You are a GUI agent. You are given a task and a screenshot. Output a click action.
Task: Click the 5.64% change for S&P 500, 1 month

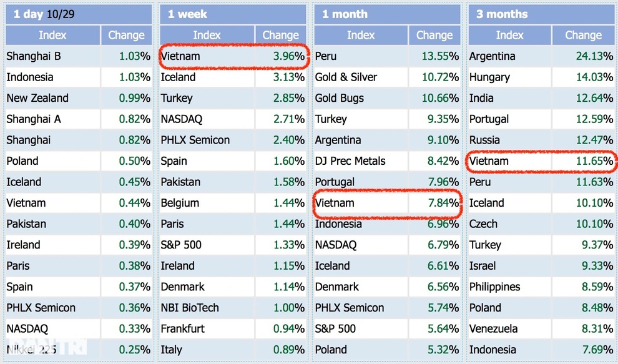point(443,328)
